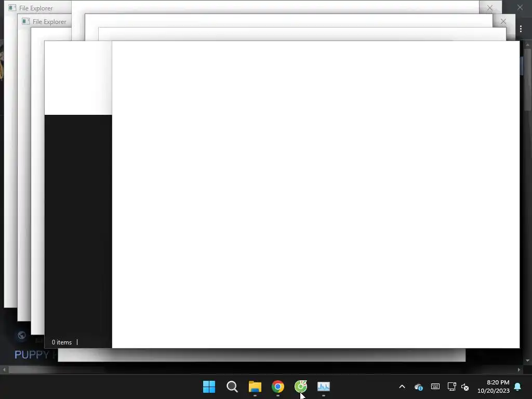Screen dimensions: 532x399
Task: Show hidden system tray icons
Action: 402,387
